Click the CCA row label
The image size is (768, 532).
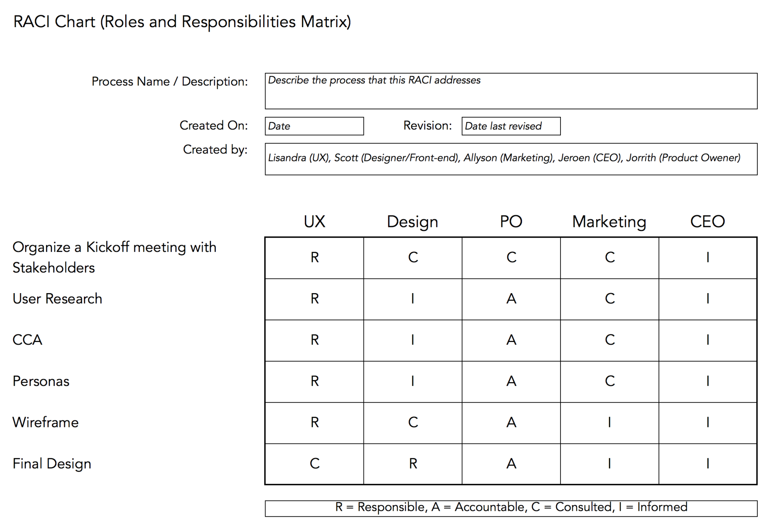(x=28, y=340)
